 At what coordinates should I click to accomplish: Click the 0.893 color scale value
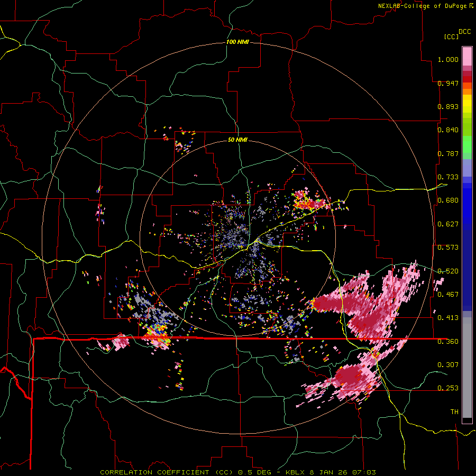[x=448, y=106]
